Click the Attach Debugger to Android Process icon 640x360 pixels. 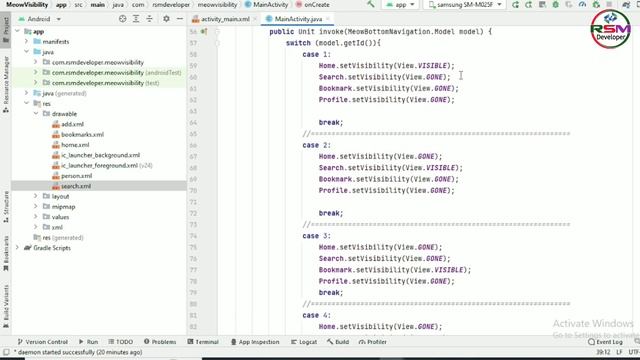[x=596, y=4]
